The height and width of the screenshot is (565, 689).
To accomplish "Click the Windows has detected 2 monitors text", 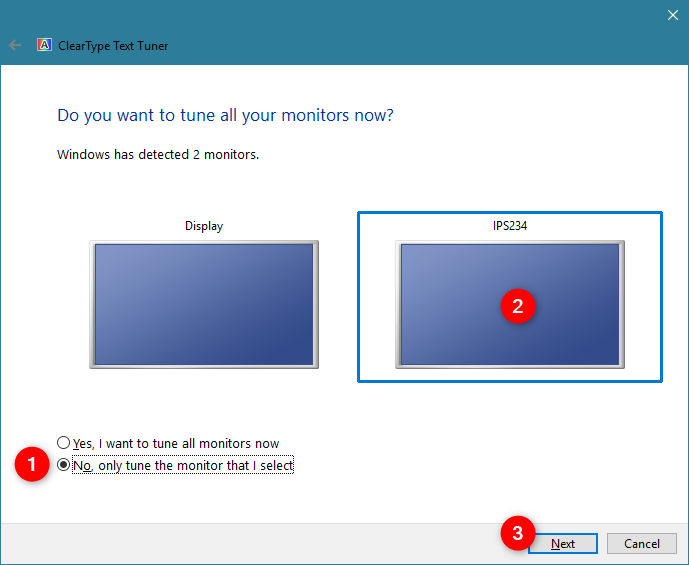I will click(158, 155).
